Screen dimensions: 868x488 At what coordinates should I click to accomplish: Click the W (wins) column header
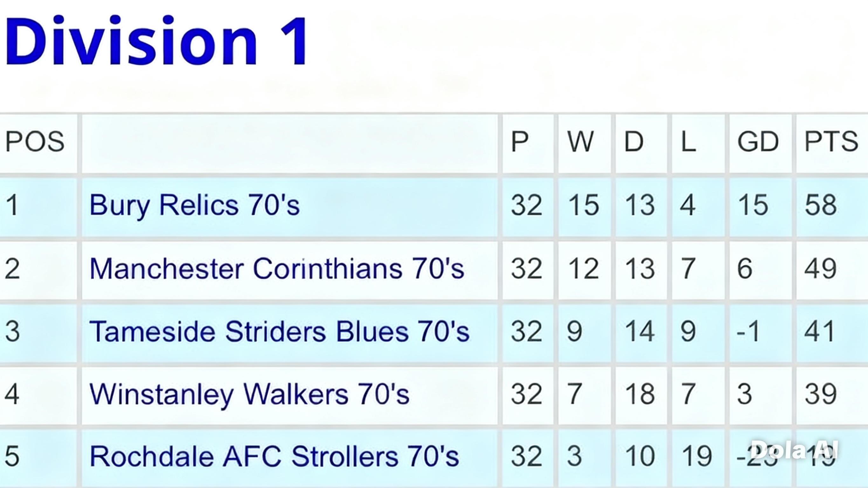click(580, 141)
